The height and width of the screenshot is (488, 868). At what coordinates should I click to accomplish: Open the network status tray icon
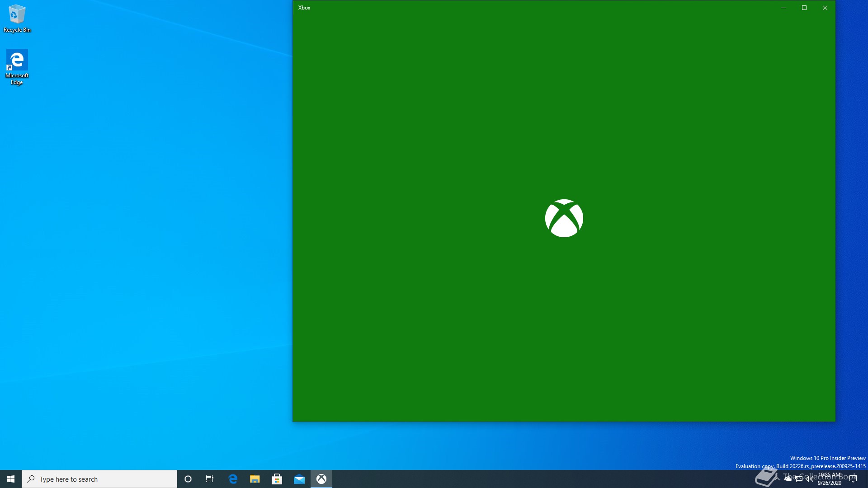799,479
